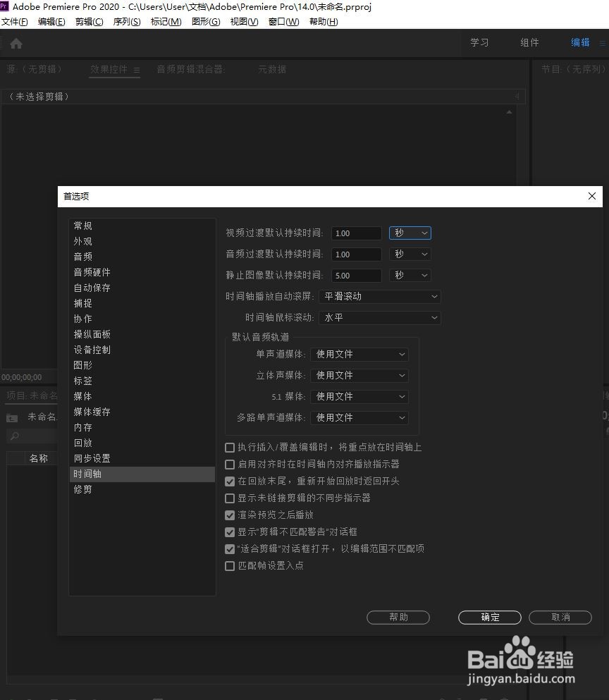This screenshot has height=700, width=609.
Task: Select 媒体缓存 preferences category
Action: point(142,412)
